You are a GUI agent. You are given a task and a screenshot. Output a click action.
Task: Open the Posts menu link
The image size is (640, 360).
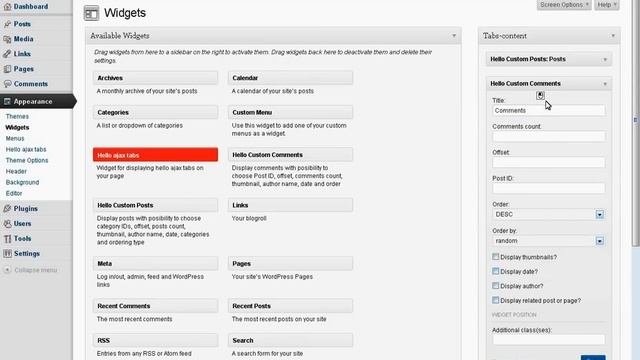click(22, 24)
